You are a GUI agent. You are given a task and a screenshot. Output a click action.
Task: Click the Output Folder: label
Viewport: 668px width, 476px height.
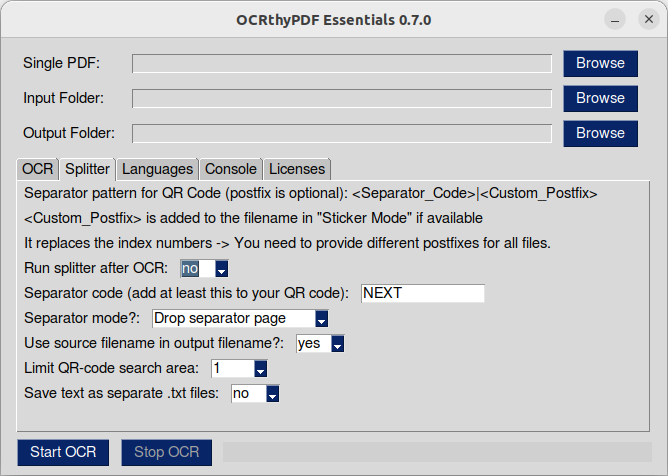point(69,133)
